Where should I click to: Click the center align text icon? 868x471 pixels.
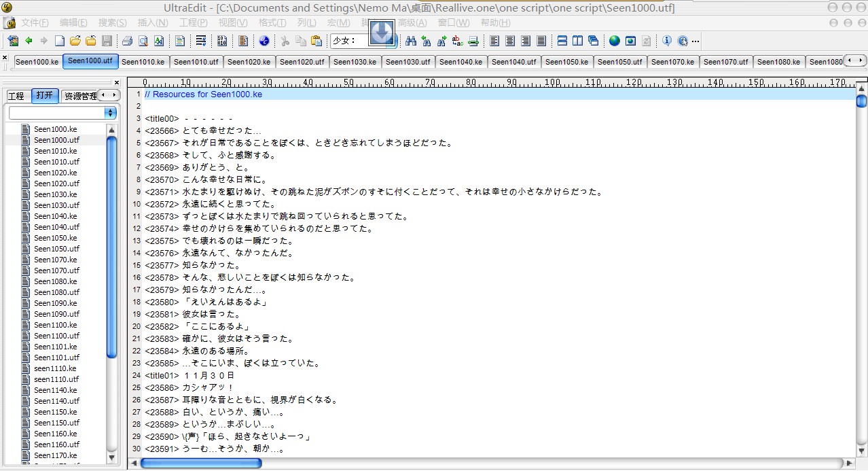point(510,41)
